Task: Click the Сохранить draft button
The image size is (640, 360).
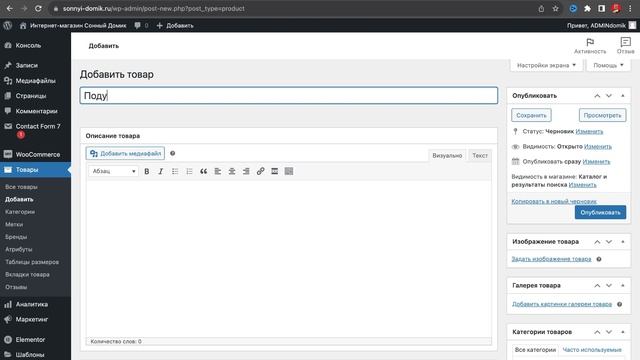Action: [531, 116]
